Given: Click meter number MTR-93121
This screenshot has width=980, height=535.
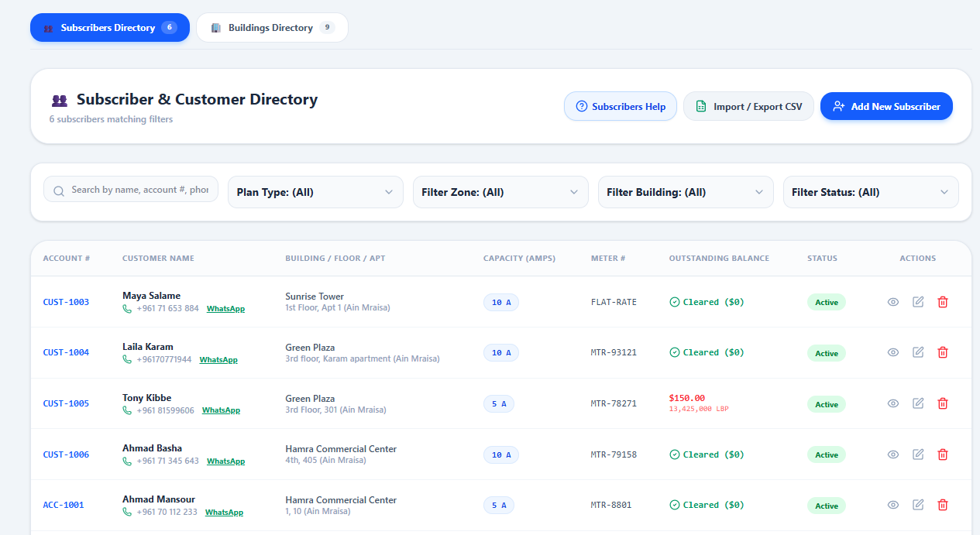Looking at the screenshot, I should [614, 352].
